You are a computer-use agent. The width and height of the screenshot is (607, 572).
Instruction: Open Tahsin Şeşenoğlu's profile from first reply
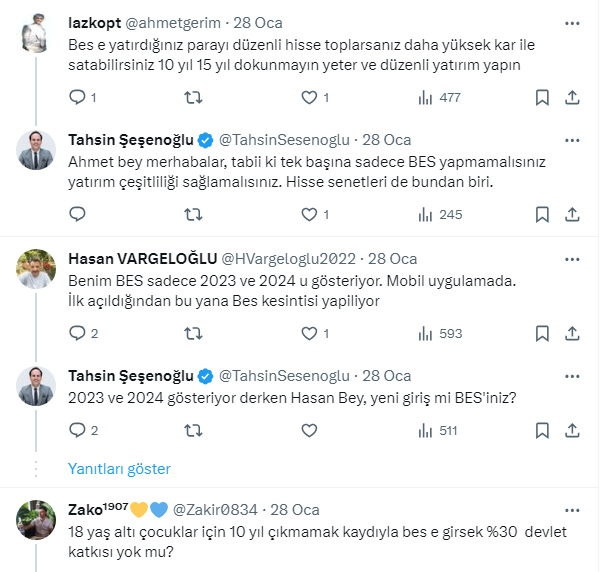(130, 140)
